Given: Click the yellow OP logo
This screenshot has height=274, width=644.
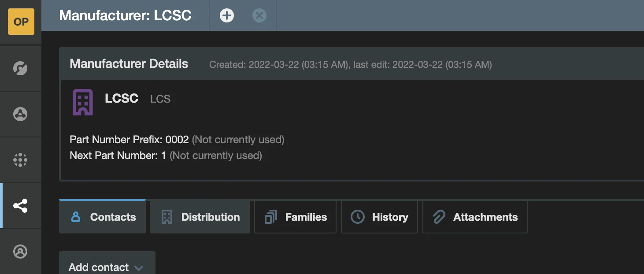Looking at the screenshot, I should pyautogui.click(x=21, y=22).
